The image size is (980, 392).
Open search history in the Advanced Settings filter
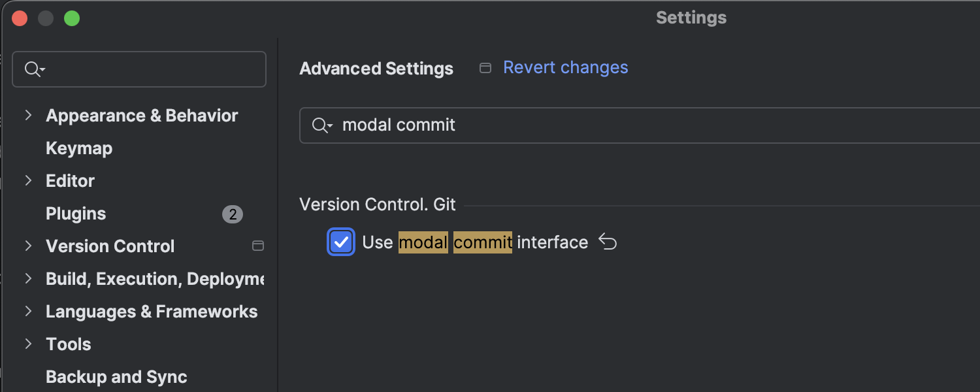point(322,125)
